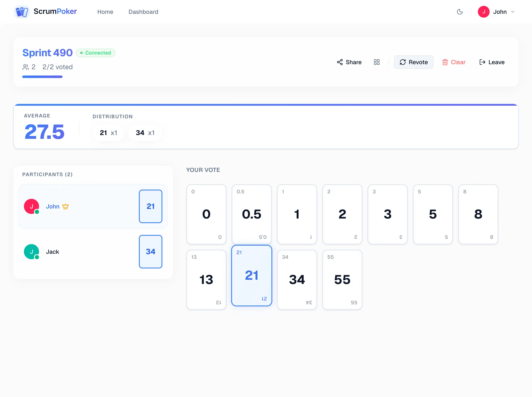Image resolution: width=532 pixels, height=397 pixels.
Task: Click the leave session arrow icon
Action: click(x=482, y=62)
